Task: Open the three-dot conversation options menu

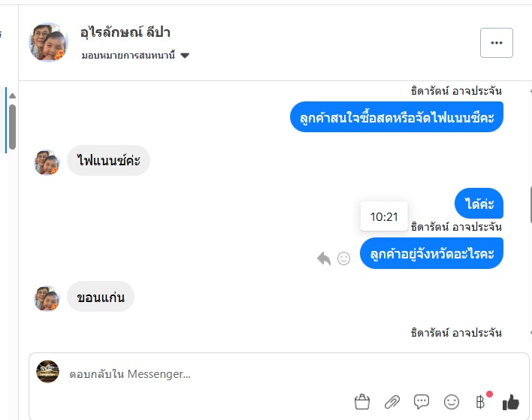Action: click(x=496, y=43)
